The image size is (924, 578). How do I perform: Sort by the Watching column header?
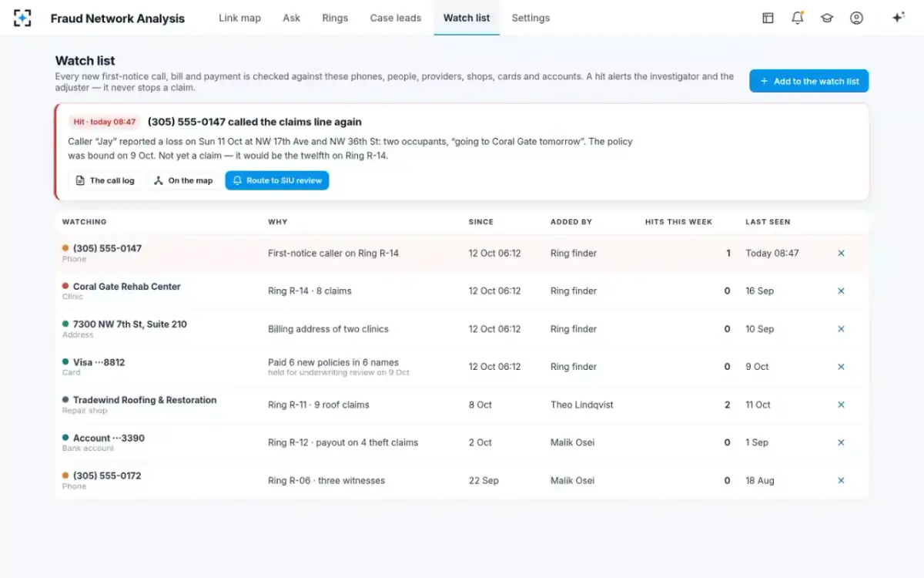click(85, 222)
